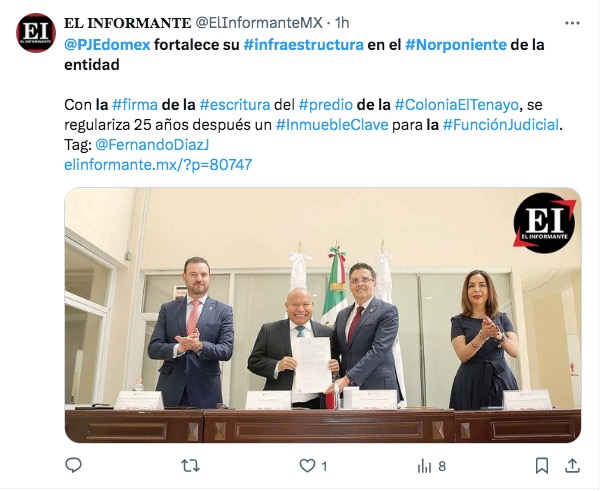Screen dimensions: 601x491
Task: Open the #InmuebleClave hashtag
Action: [332, 125]
